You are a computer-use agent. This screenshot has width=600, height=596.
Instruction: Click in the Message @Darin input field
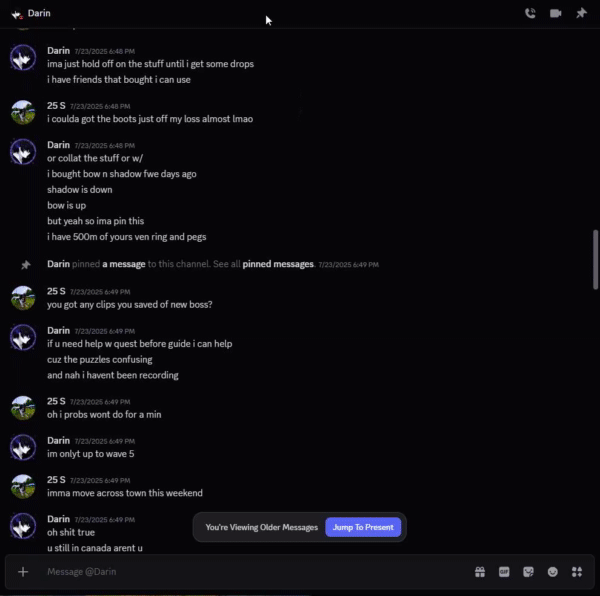tap(250, 572)
